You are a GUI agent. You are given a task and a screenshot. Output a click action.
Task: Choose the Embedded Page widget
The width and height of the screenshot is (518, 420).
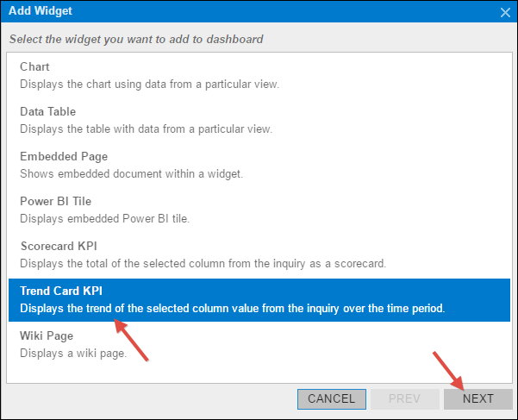point(259,165)
